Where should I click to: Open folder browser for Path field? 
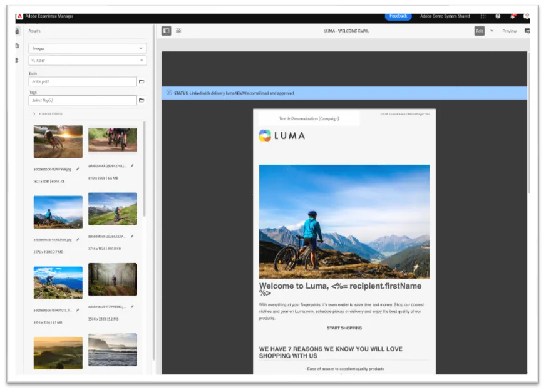pos(142,81)
